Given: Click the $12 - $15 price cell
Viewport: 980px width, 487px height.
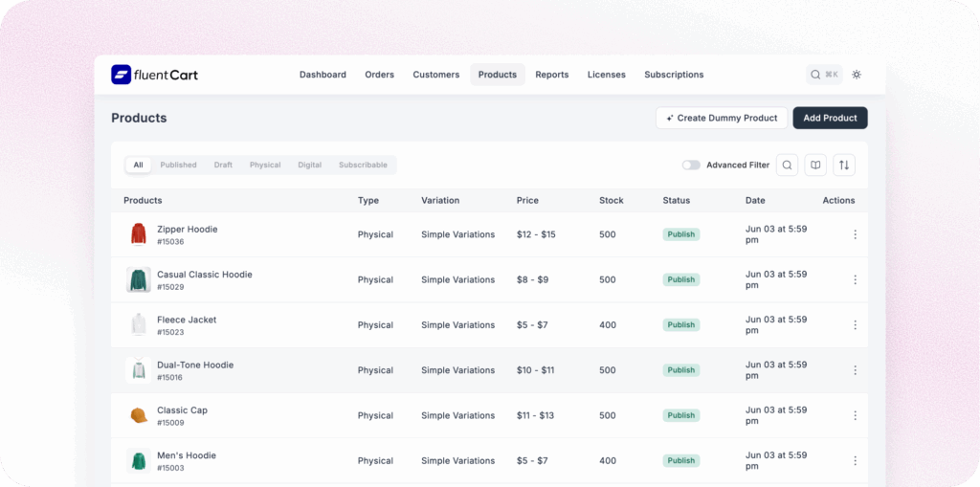Looking at the screenshot, I should [536, 234].
